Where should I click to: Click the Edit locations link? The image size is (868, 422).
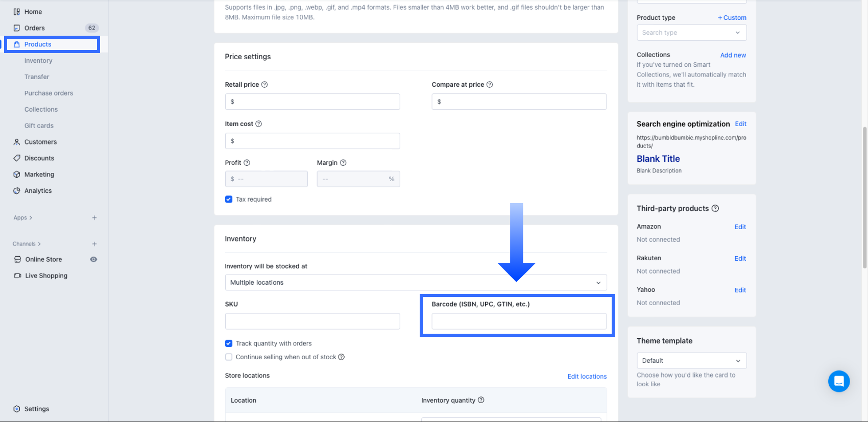[587, 377]
